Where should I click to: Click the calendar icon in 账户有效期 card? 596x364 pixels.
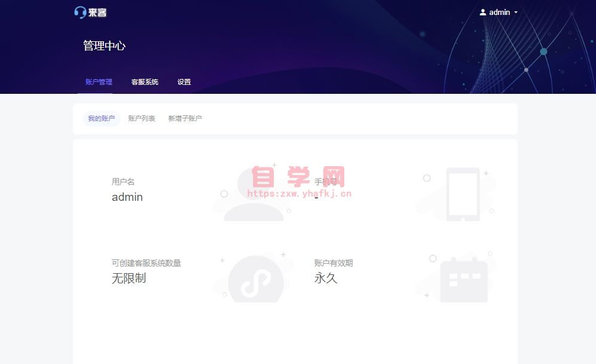[x=464, y=280]
